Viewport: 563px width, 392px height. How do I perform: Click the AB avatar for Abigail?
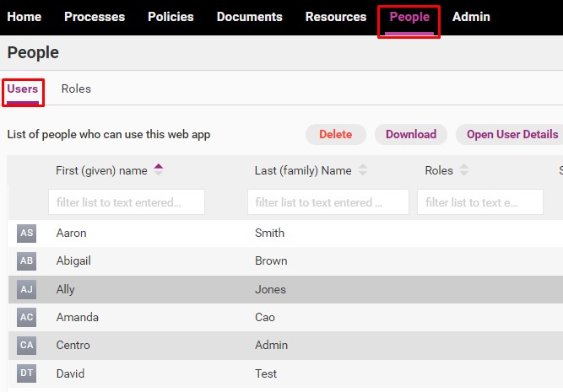26,260
